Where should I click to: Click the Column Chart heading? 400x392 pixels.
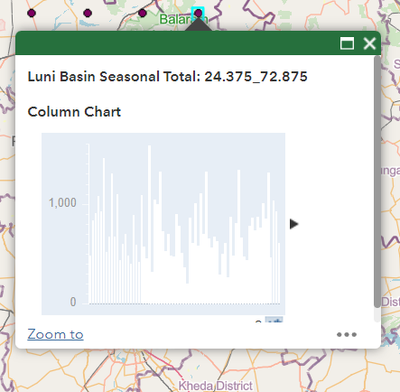point(74,112)
